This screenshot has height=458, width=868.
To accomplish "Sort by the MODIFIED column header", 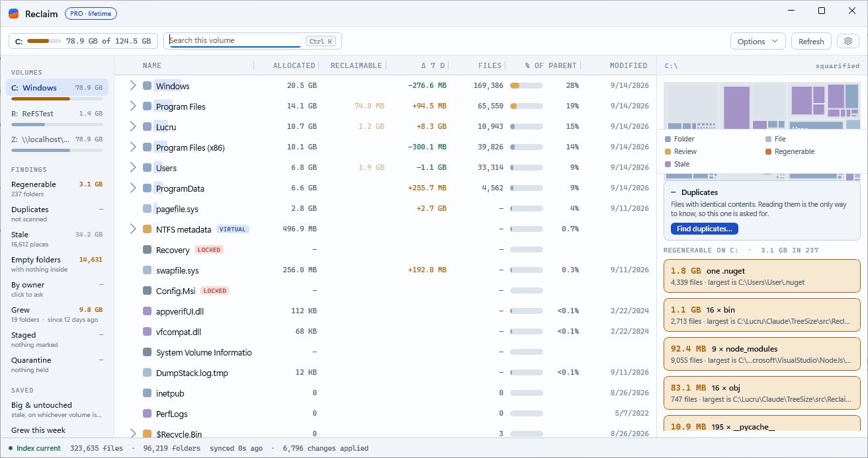I will coord(629,65).
